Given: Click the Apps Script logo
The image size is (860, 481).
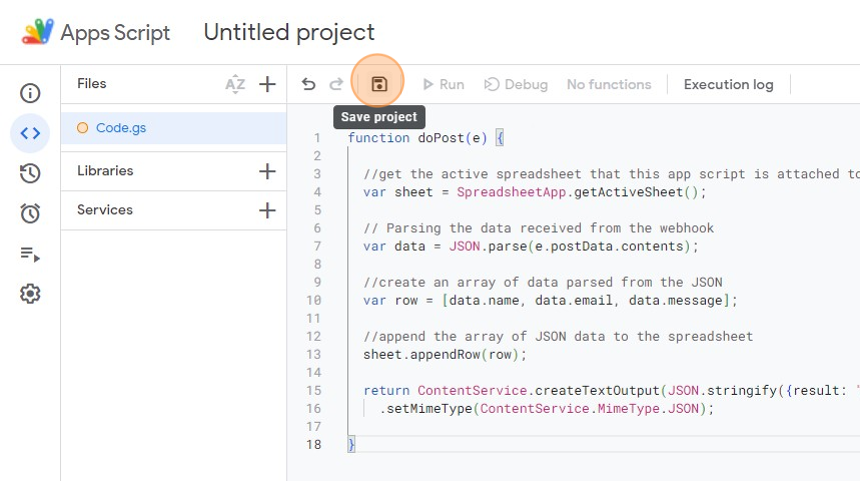Looking at the screenshot, I should (39, 32).
